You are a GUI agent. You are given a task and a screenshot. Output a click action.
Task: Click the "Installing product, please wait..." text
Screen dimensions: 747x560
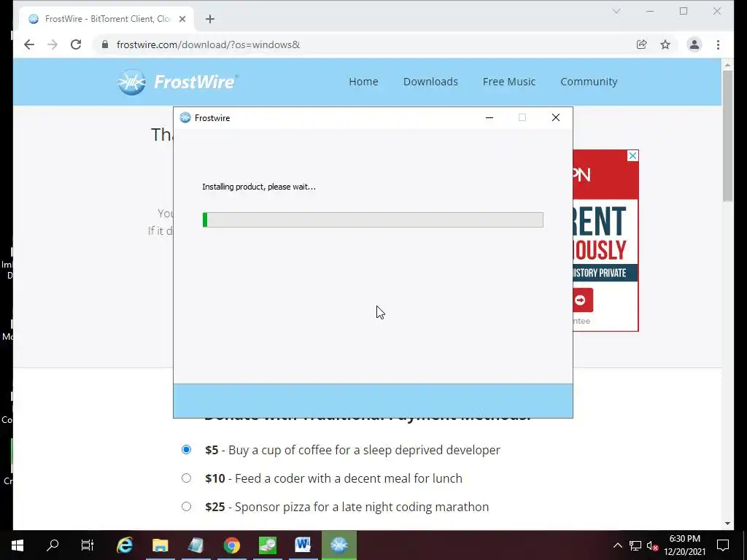pos(259,187)
